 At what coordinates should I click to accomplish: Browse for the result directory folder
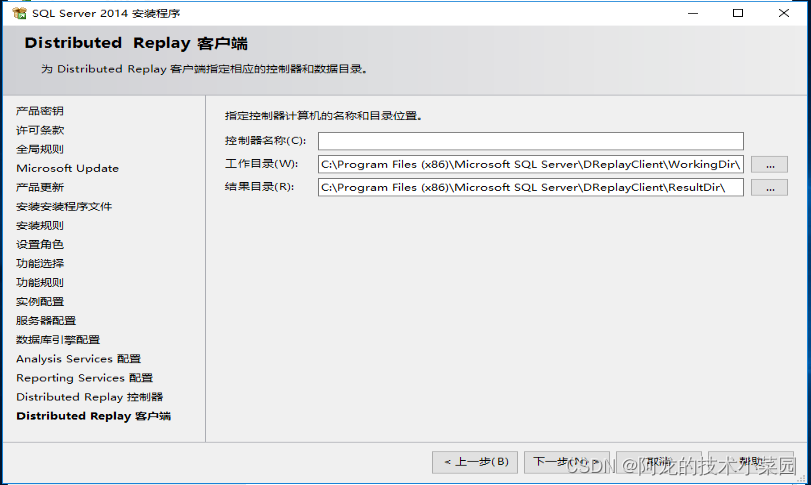tap(770, 188)
